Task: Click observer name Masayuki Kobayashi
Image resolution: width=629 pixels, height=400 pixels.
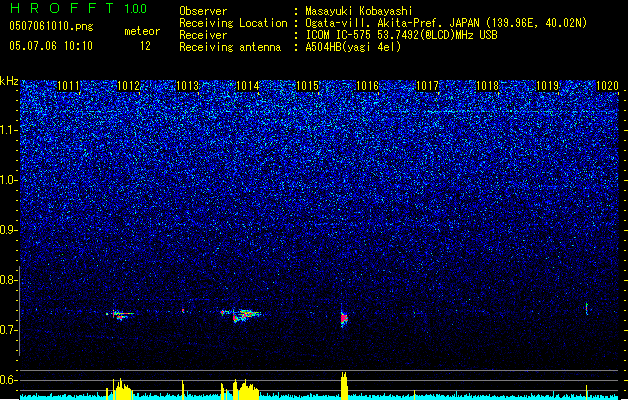Action: pyautogui.click(x=359, y=11)
